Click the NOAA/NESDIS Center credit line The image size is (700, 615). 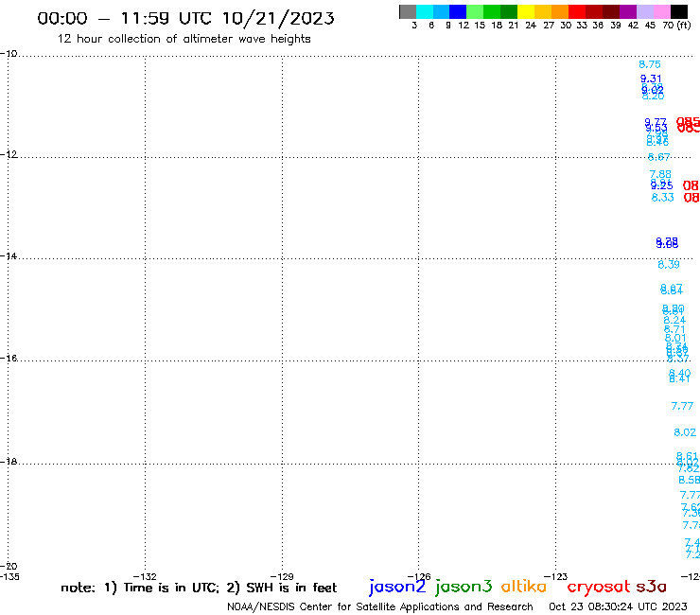380,607
